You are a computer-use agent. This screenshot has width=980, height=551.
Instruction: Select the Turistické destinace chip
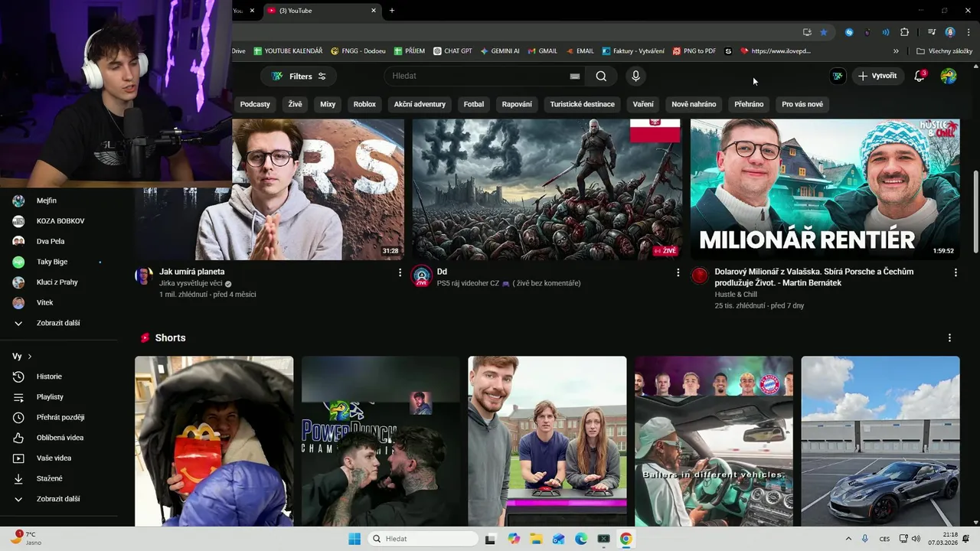582,104
